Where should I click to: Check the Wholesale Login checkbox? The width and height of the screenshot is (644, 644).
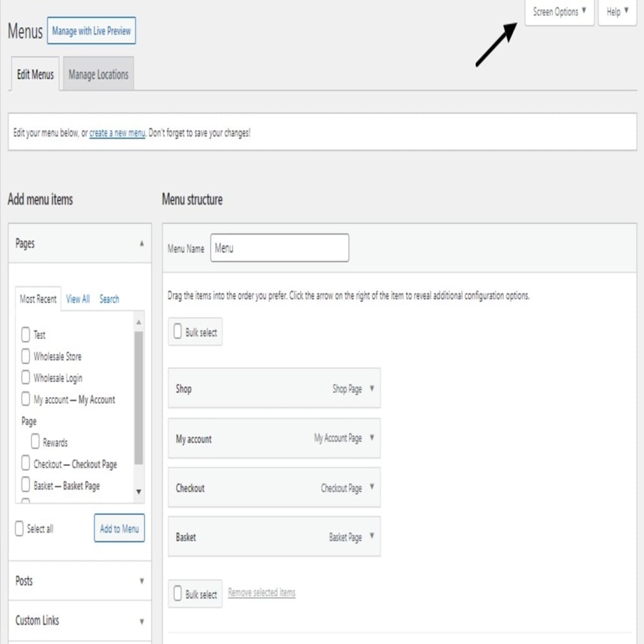(x=25, y=377)
